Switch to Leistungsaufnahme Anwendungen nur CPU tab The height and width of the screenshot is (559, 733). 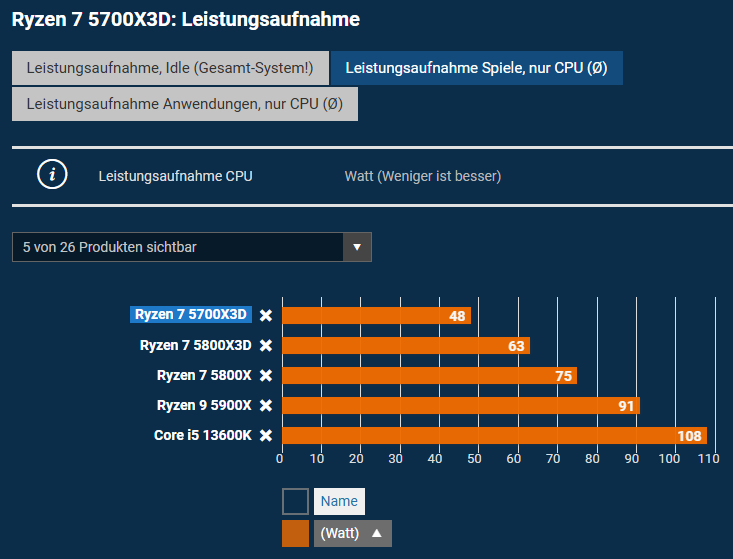coord(185,104)
